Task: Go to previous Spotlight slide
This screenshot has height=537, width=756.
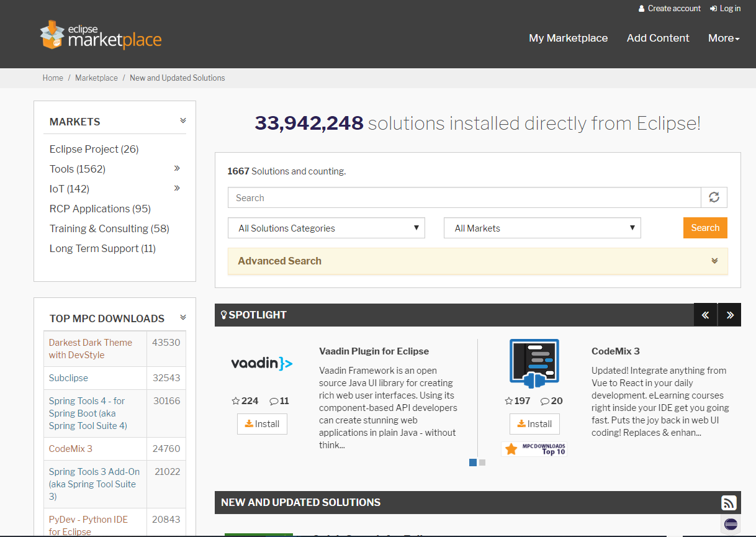Action: tap(705, 315)
